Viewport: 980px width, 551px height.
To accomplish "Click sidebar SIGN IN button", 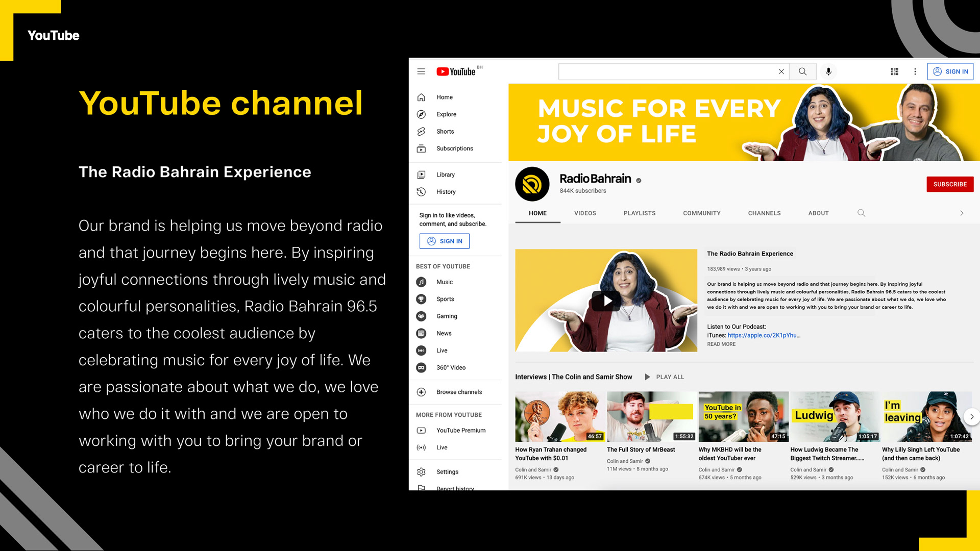I will (444, 241).
